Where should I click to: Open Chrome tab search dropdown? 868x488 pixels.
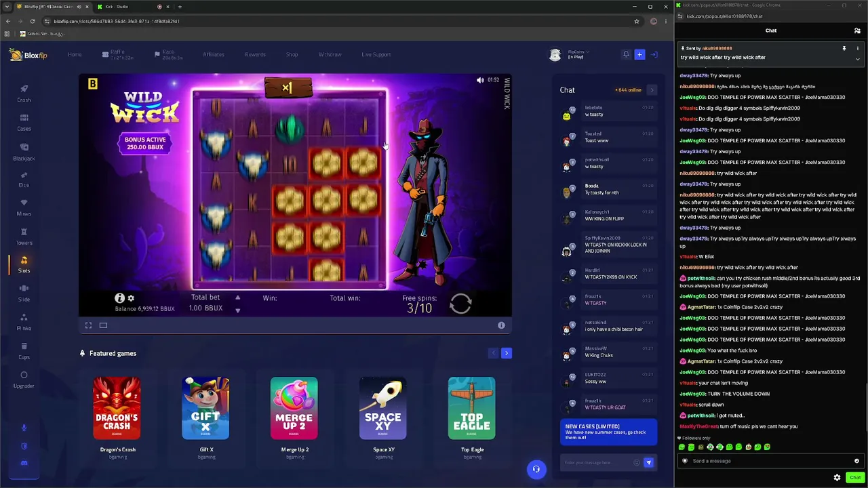tap(7, 7)
